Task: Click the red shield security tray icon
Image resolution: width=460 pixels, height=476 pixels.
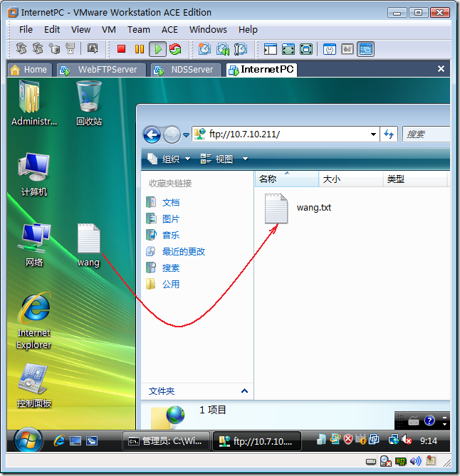Action: point(348,439)
